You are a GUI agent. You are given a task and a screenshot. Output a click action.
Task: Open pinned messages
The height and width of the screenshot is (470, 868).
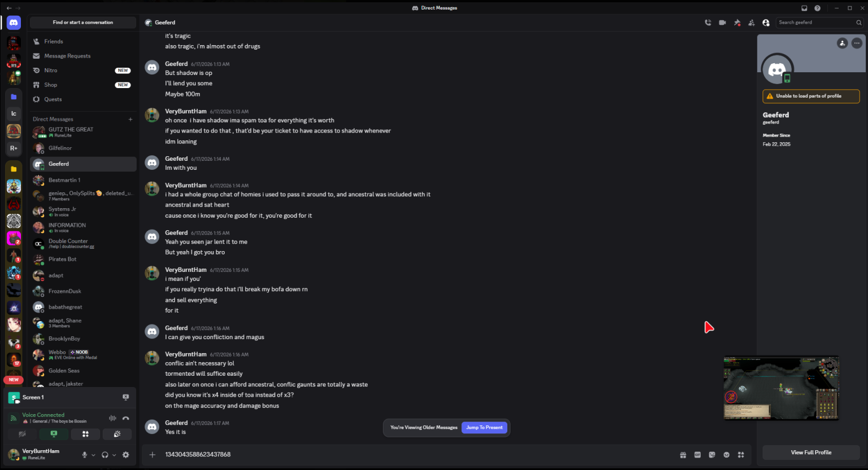click(737, 23)
